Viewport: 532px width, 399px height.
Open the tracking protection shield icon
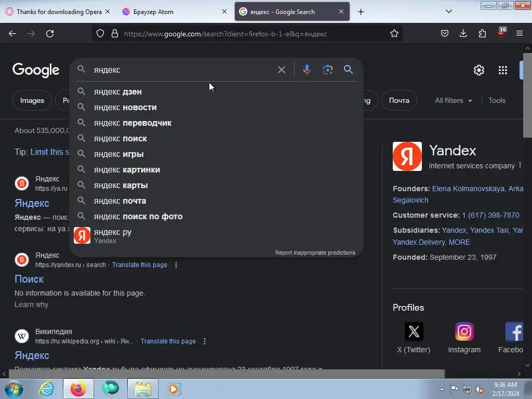[x=100, y=34]
